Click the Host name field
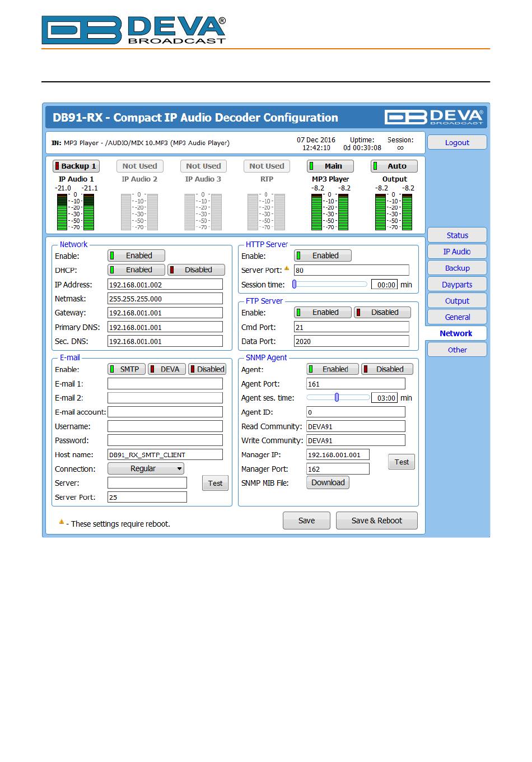The width and height of the screenshot is (532, 762). 165,454
